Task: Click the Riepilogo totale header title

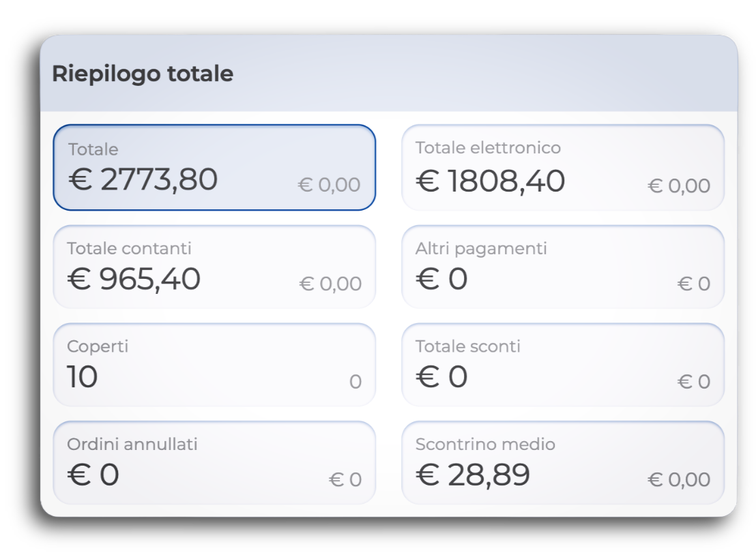Action: (143, 74)
